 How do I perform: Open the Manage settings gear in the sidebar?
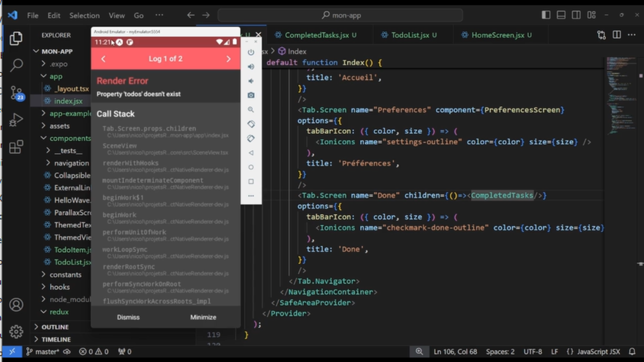(17, 332)
